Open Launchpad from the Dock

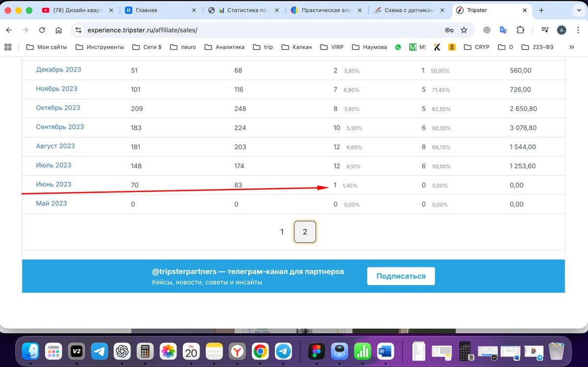click(x=53, y=350)
